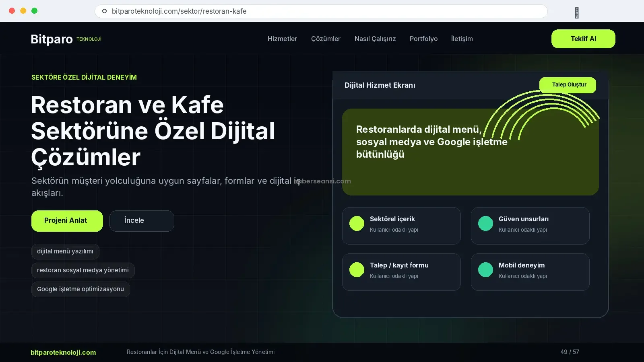
Task: Click the Talep / kayıt formu icon
Action: (357, 269)
